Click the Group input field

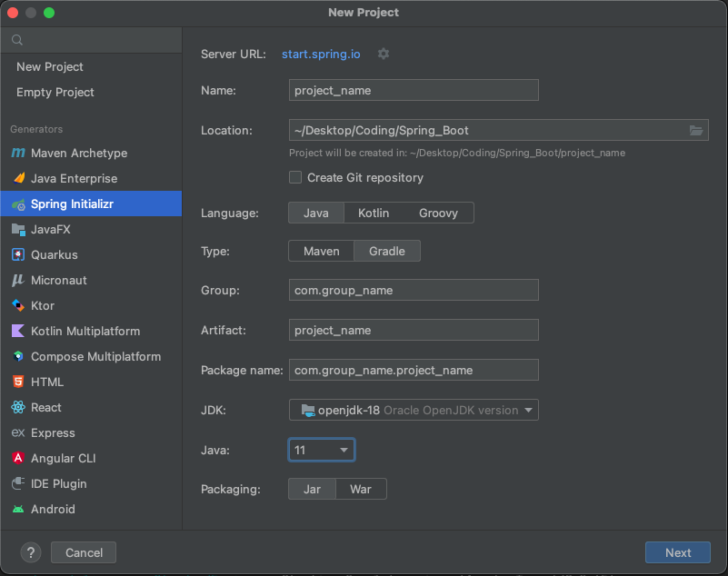414,290
